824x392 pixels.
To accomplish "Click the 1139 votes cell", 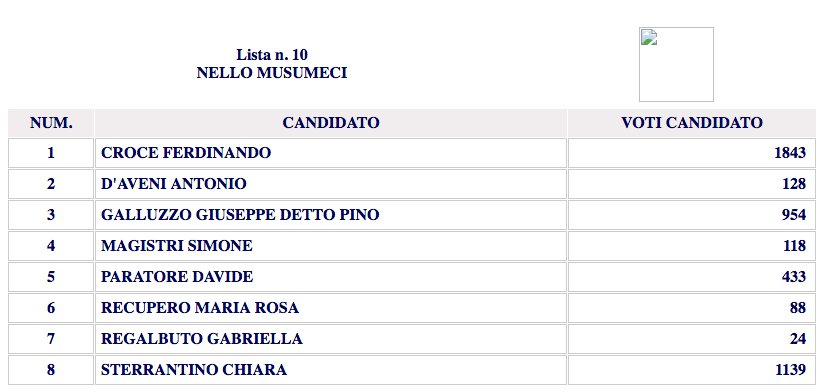I will (692, 370).
